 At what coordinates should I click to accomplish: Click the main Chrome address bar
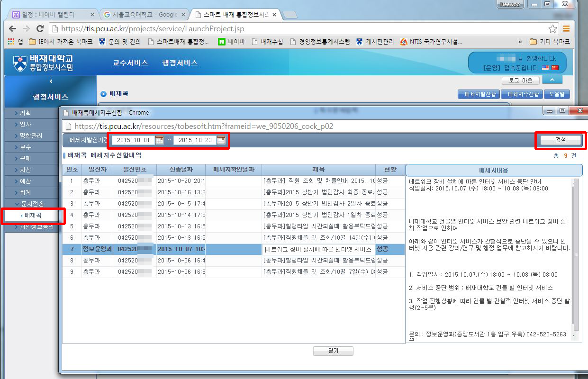coord(303,28)
